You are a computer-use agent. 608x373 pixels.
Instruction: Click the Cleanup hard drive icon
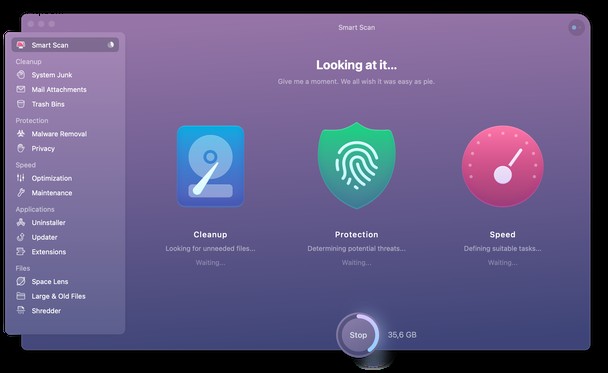pyautogui.click(x=211, y=166)
